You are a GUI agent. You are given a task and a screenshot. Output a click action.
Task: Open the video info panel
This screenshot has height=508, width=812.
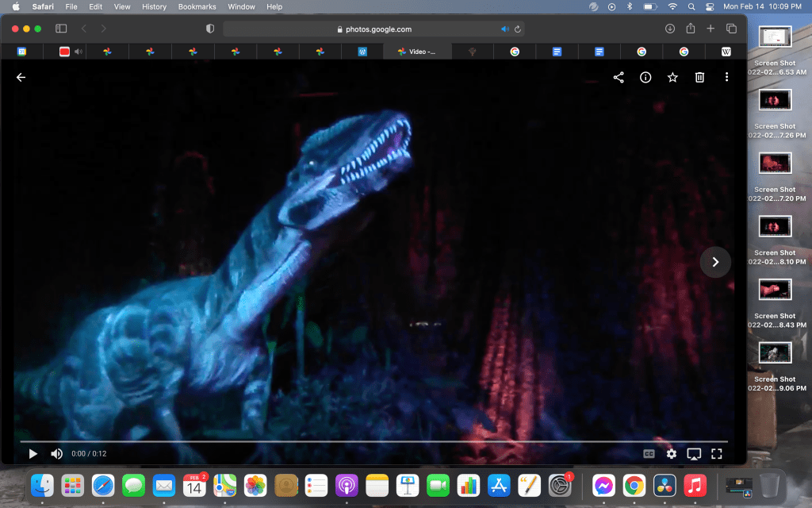click(645, 77)
